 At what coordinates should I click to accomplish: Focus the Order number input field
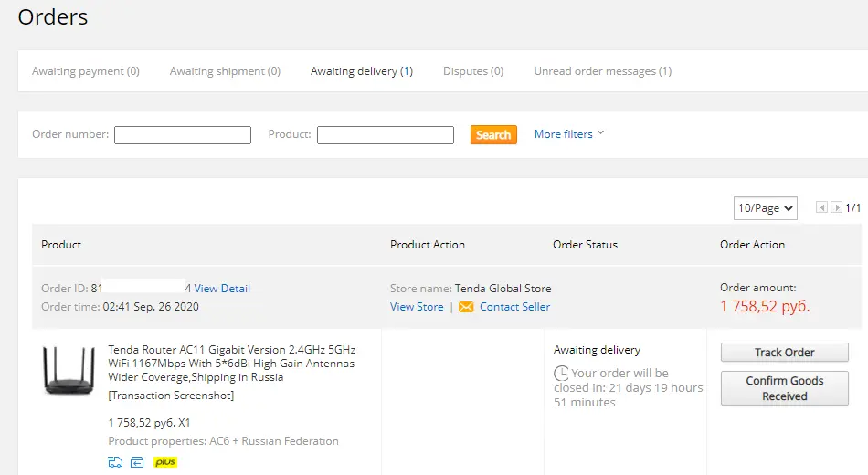[x=183, y=135]
